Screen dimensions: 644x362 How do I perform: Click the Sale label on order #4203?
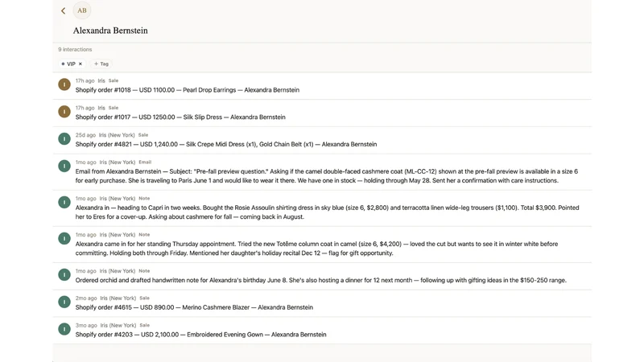(x=145, y=325)
